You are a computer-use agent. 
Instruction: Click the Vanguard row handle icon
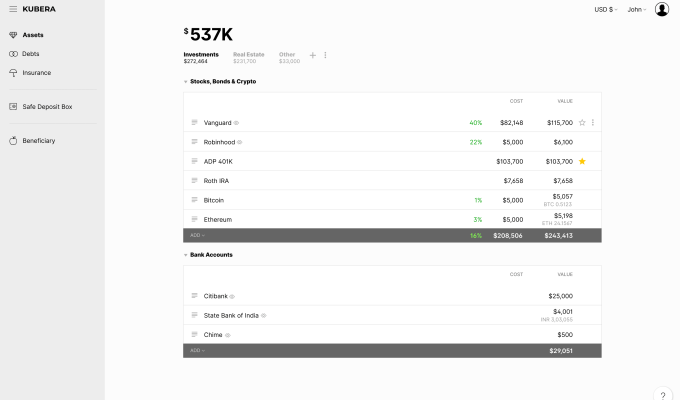(194, 122)
